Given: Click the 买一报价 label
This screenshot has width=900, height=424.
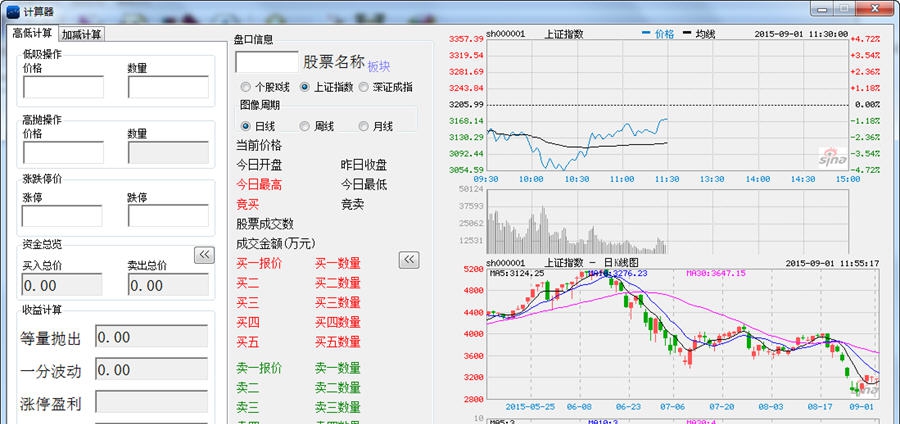Looking at the screenshot, I should [259, 263].
